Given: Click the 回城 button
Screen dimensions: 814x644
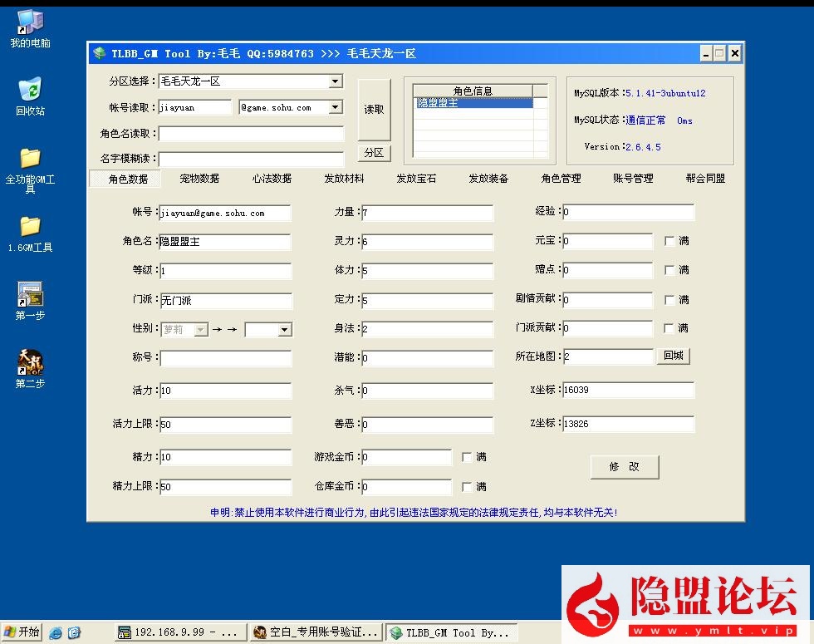Looking at the screenshot, I should (x=673, y=356).
